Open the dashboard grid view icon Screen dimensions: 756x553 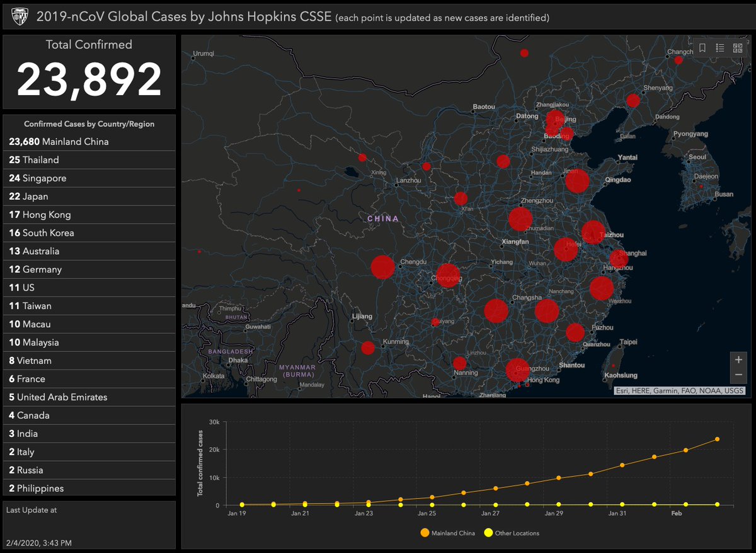[x=738, y=48]
